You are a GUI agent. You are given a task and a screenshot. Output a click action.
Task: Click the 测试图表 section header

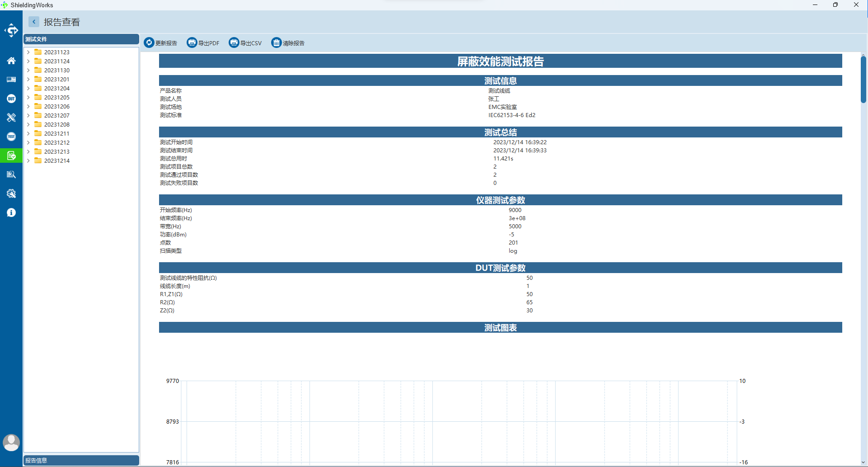[x=500, y=327]
